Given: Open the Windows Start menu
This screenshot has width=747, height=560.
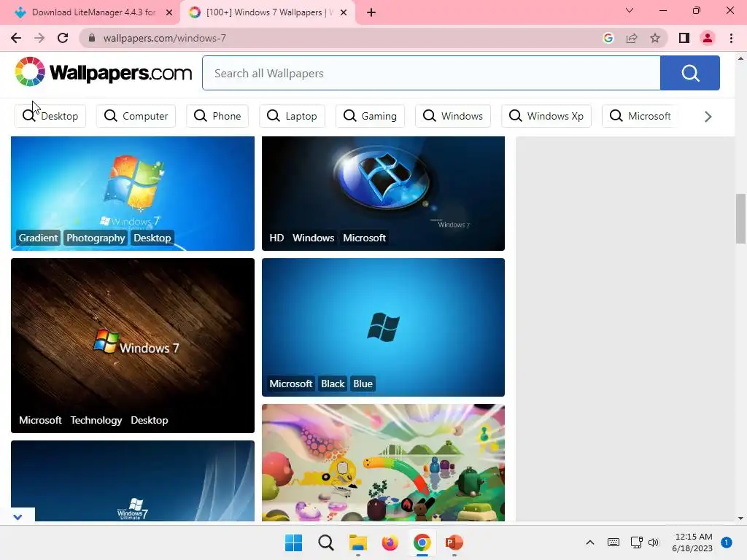Looking at the screenshot, I should coord(293,542).
